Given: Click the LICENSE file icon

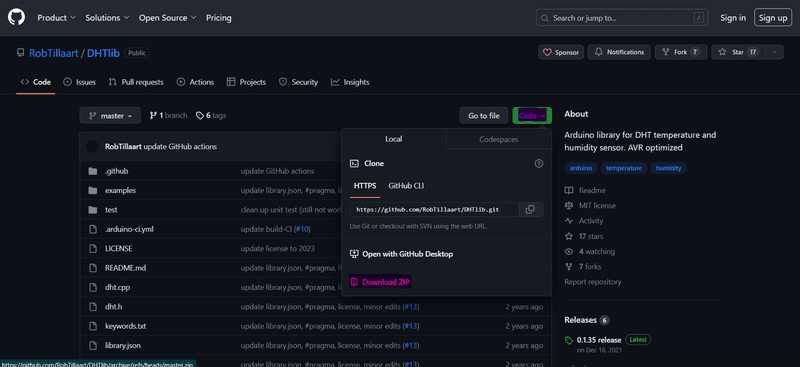Looking at the screenshot, I should pos(93,249).
